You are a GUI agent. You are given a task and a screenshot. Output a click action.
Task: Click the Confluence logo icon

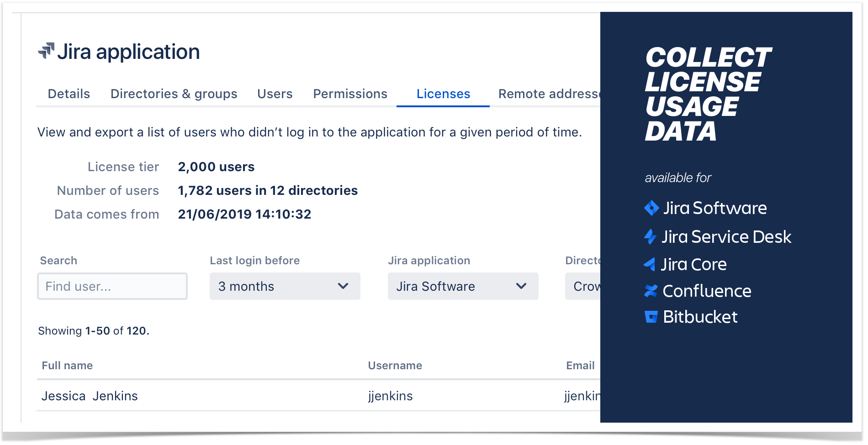coord(651,291)
